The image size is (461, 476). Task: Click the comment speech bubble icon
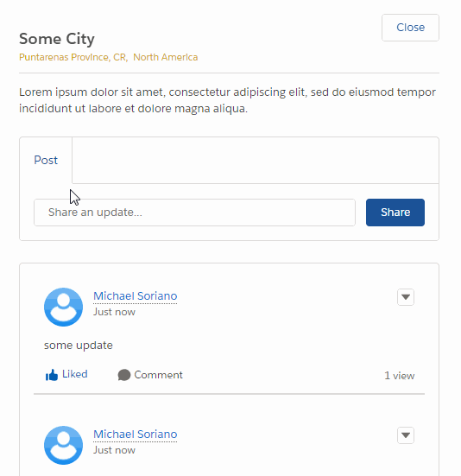point(124,375)
